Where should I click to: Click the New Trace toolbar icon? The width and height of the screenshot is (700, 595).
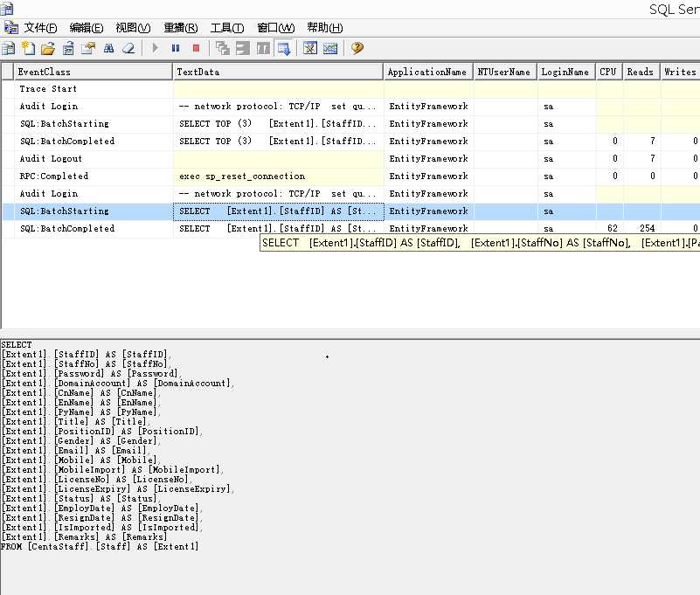8,48
